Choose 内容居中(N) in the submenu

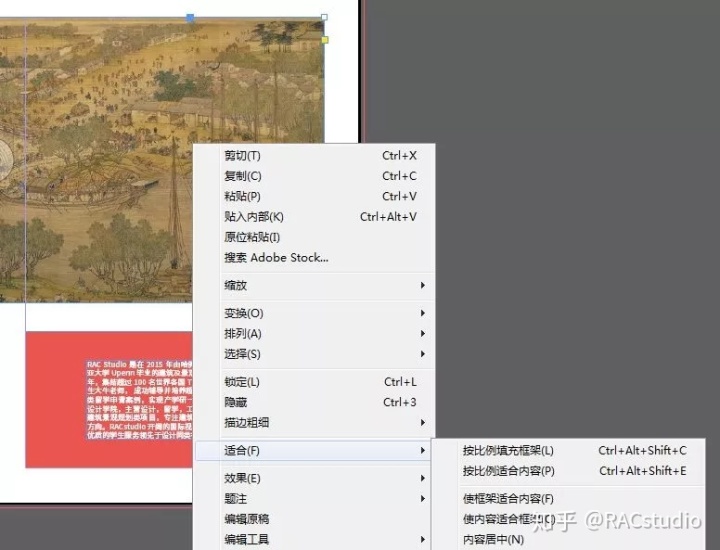click(568, 539)
